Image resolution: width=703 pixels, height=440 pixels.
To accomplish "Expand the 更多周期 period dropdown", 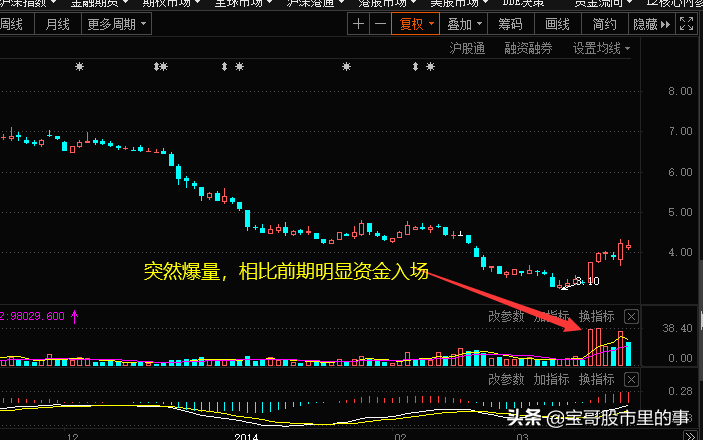I will click(x=117, y=24).
